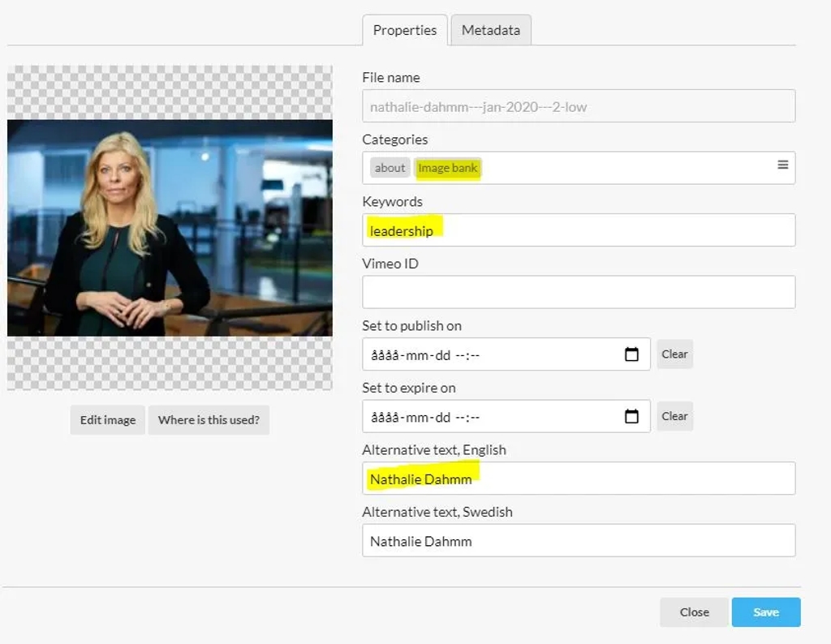831x644 pixels.
Task: Click the Edit image button
Action: (108, 420)
